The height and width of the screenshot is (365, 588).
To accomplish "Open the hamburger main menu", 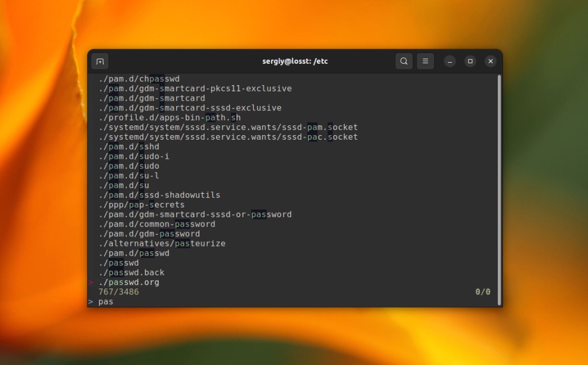I will [425, 62].
